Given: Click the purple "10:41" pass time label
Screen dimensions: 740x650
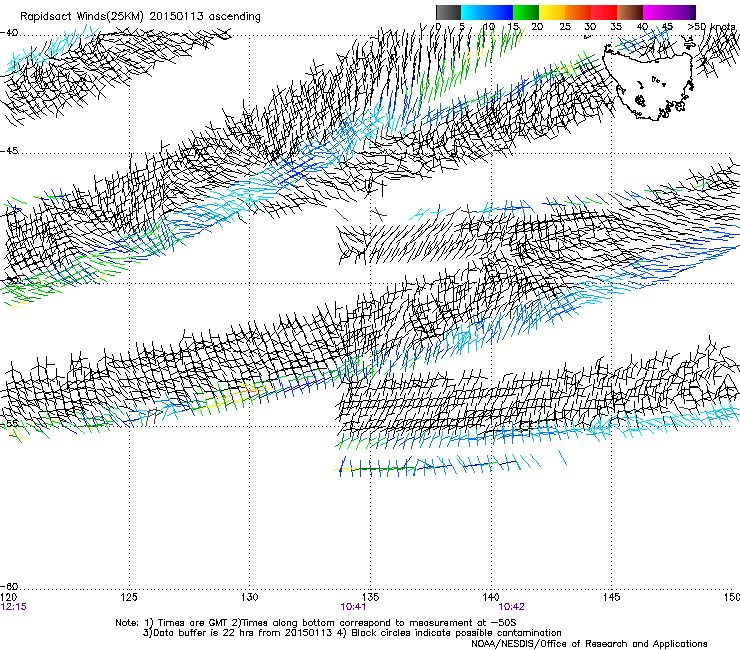Looking at the screenshot, I should (353, 607).
